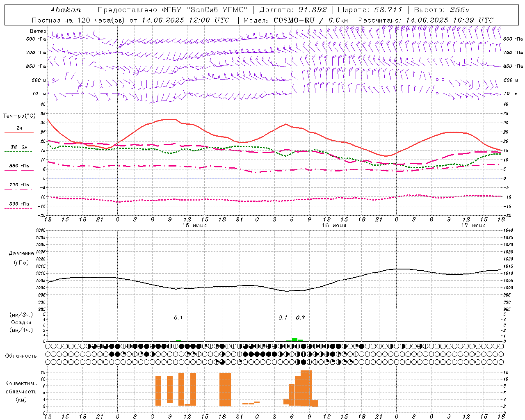The height and width of the screenshot is (420, 525).
Task: Click the 'Конвективн.' convective cloud label
Action: 21,383
